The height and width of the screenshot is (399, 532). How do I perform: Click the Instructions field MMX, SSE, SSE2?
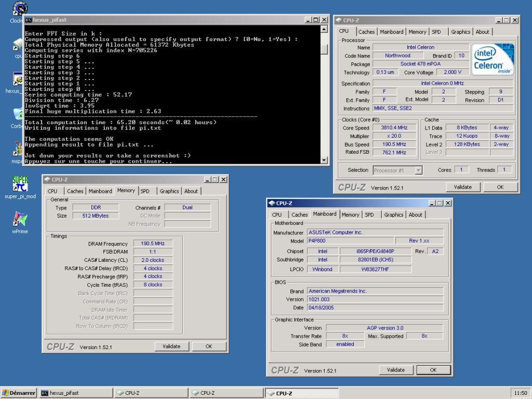pos(443,108)
